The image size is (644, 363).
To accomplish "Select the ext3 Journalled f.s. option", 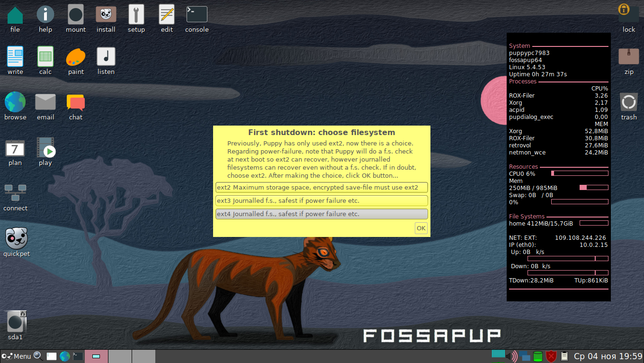I will tap(322, 200).
